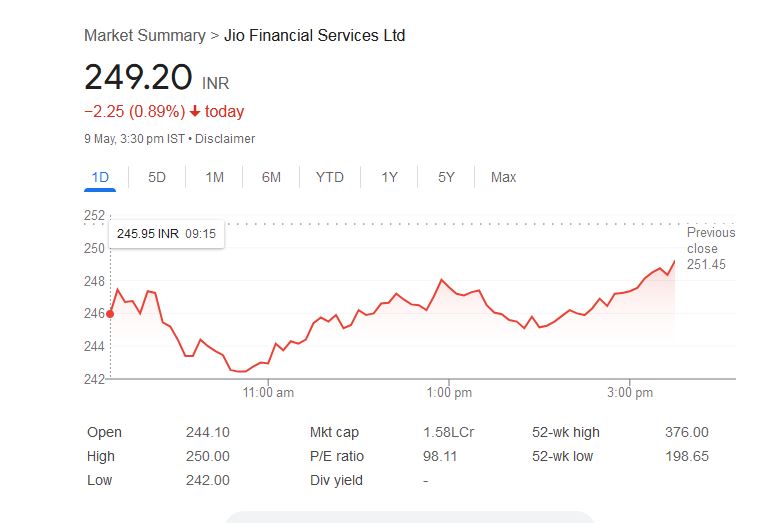Click the P/E ratio label
The image size is (782, 523).
(337, 456)
